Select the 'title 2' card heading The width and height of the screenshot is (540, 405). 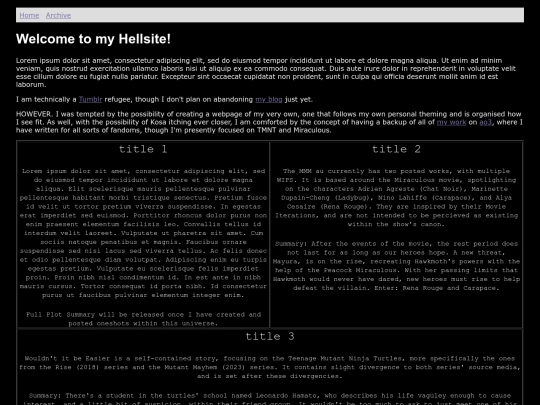pyautogui.click(x=396, y=149)
